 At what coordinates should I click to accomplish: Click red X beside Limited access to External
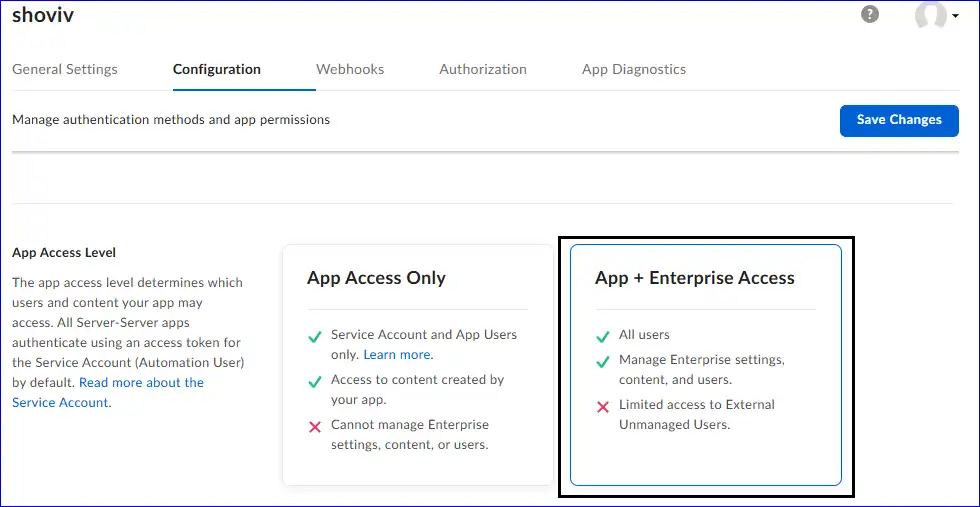coord(603,406)
